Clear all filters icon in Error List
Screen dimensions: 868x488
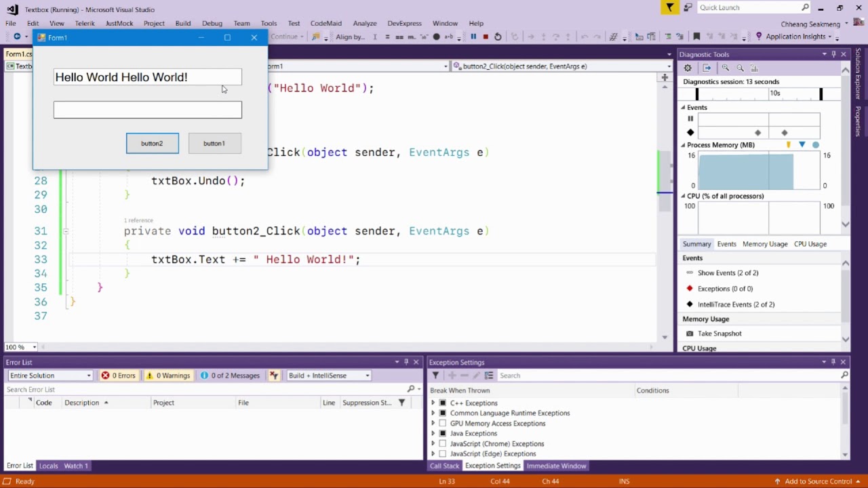tap(274, 375)
